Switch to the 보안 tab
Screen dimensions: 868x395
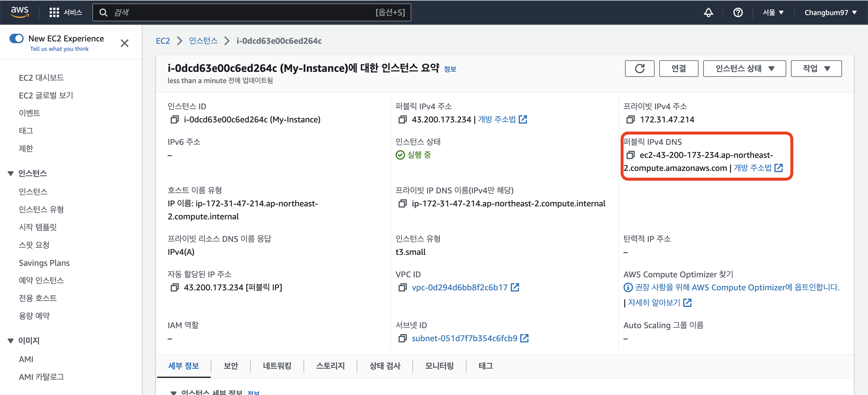click(x=231, y=366)
